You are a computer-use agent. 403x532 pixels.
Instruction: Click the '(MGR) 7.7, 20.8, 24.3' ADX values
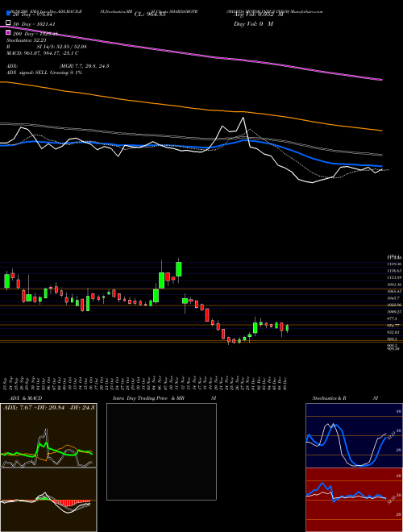point(84,66)
